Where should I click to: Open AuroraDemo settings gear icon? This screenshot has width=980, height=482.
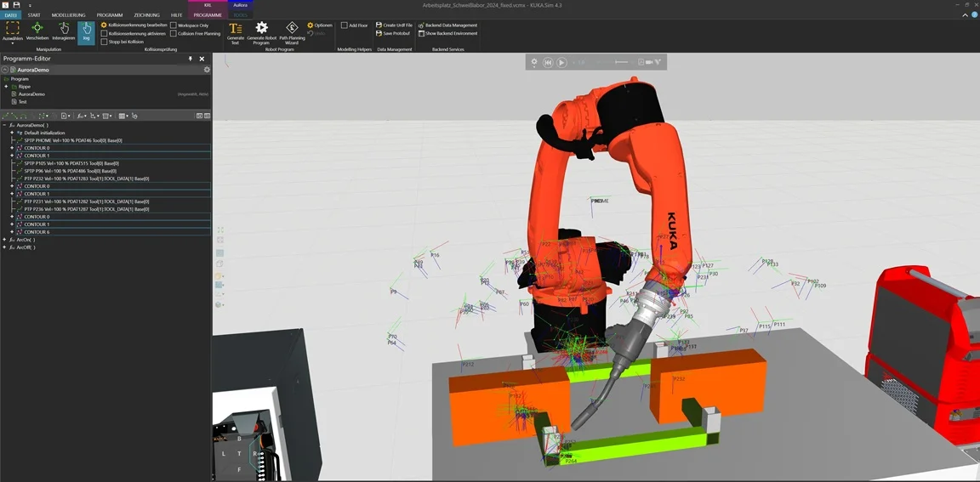click(x=207, y=70)
